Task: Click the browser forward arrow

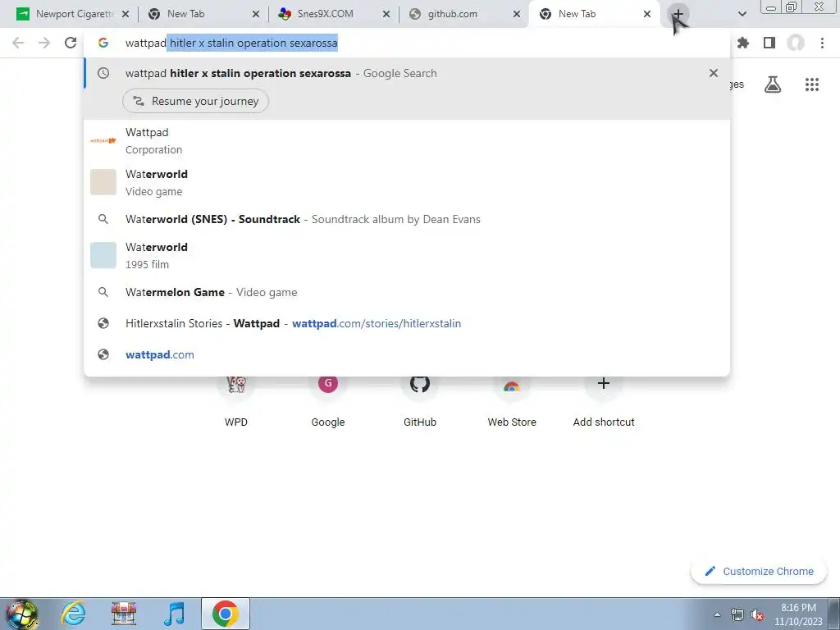Action: click(x=44, y=43)
